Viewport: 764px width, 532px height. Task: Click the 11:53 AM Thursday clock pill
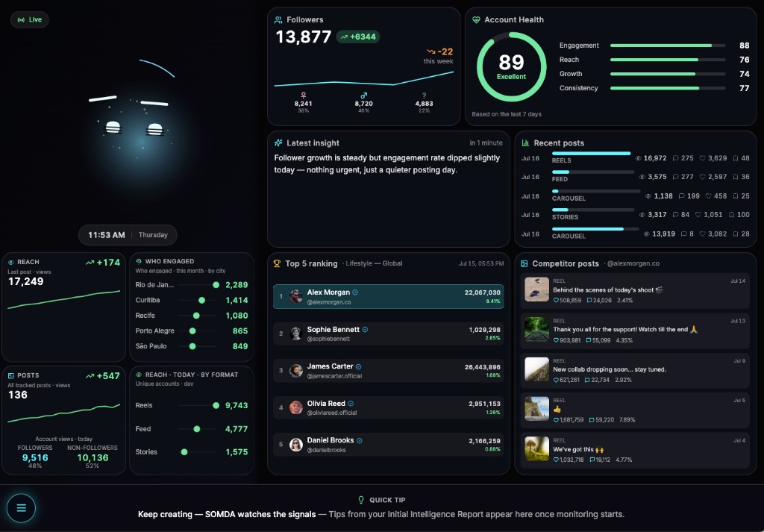(128, 235)
